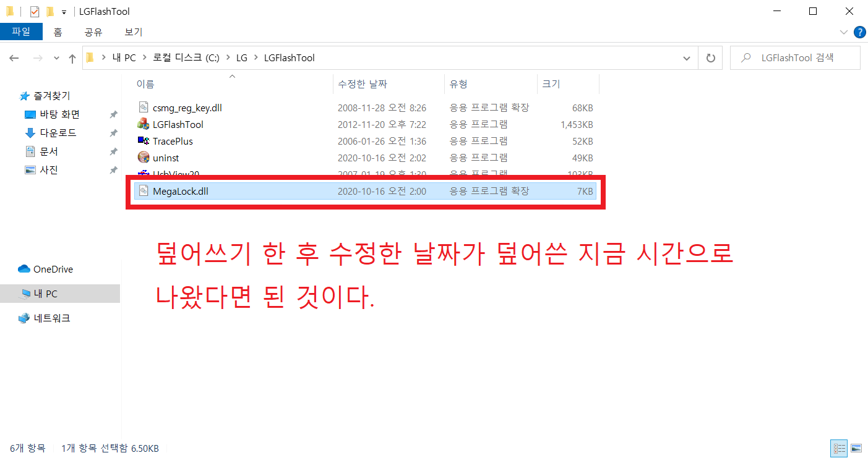Screen dimensions: 868x458
Task: Click the properties checkmark icon in title bar
Action: (x=35, y=11)
